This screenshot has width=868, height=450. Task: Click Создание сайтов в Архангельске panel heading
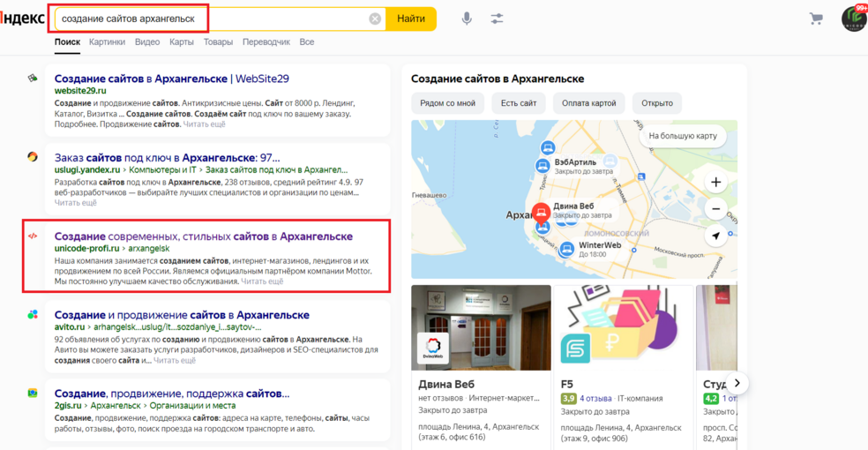click(x=498, y=79)
